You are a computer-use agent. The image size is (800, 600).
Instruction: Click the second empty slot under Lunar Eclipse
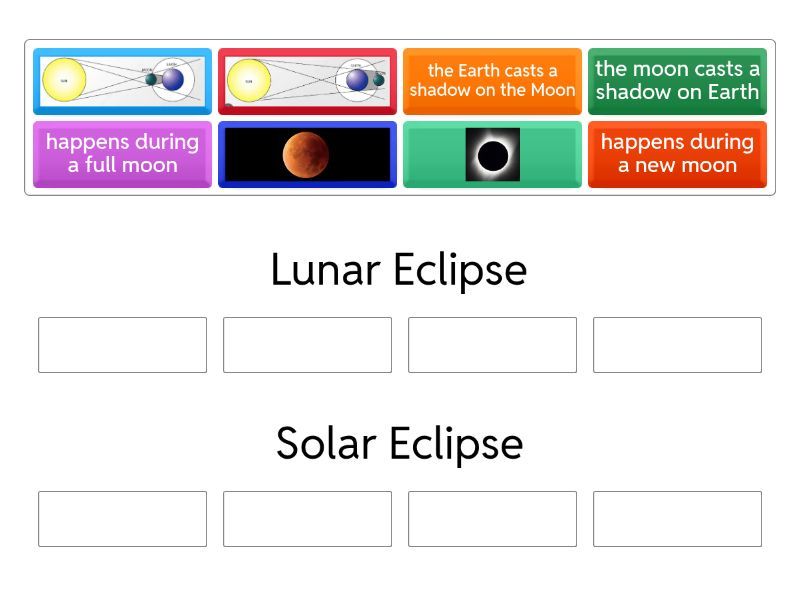point(307,345)
